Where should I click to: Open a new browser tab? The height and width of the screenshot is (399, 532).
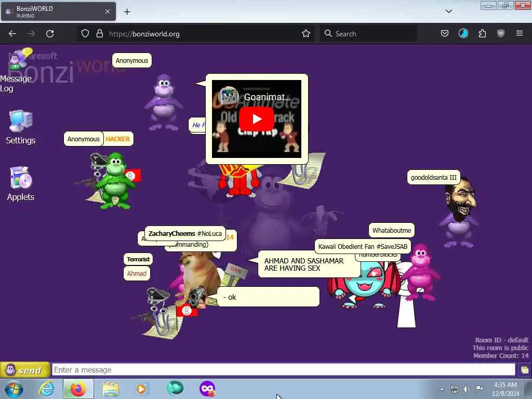127,12
